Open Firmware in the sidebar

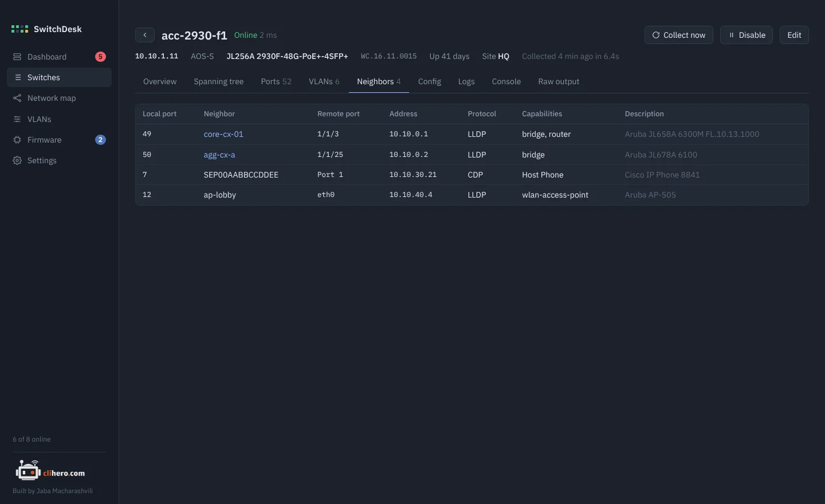[59, 140]
